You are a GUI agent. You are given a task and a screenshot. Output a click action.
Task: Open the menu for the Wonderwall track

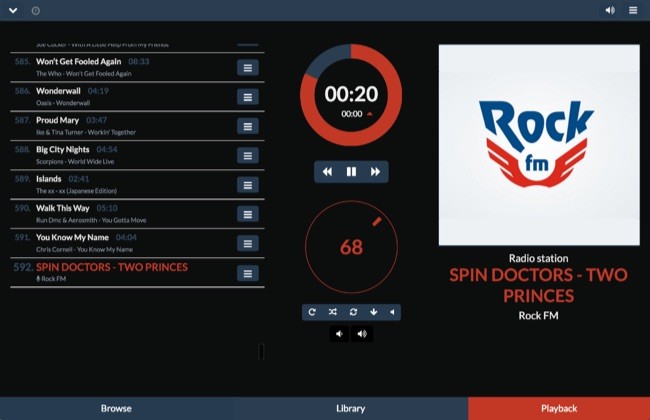point(248,97)
